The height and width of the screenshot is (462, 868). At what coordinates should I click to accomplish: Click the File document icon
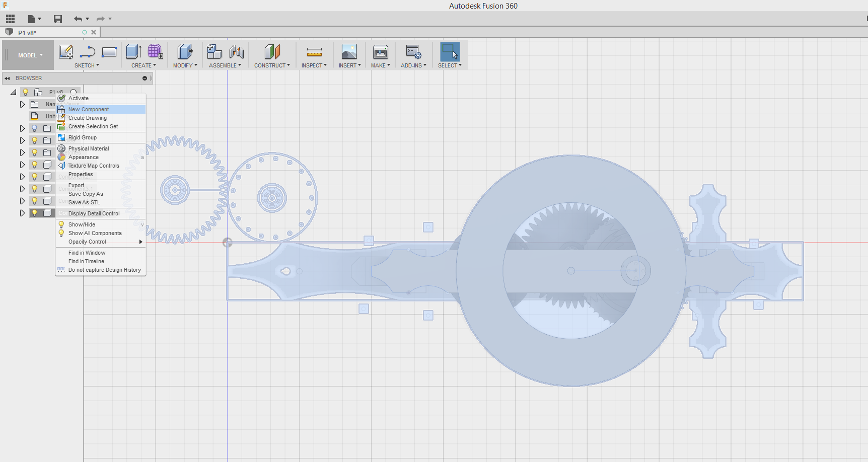click(32, 19)
